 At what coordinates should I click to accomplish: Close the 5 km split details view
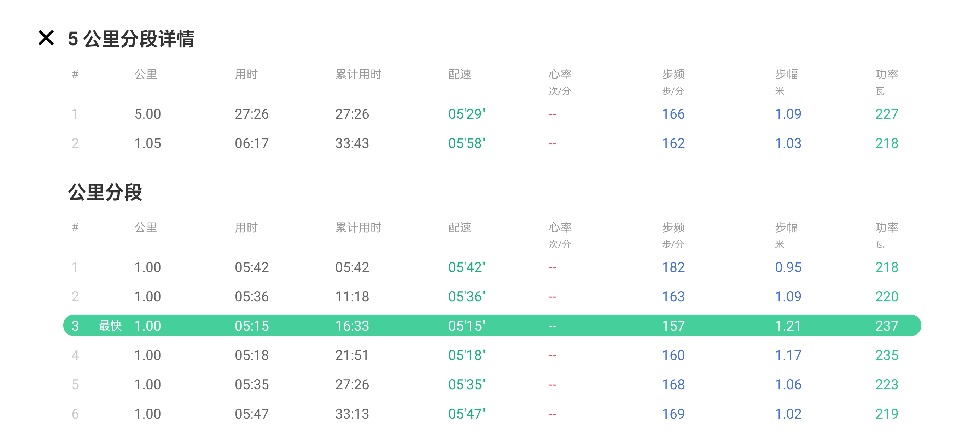[x=46, y=38]
